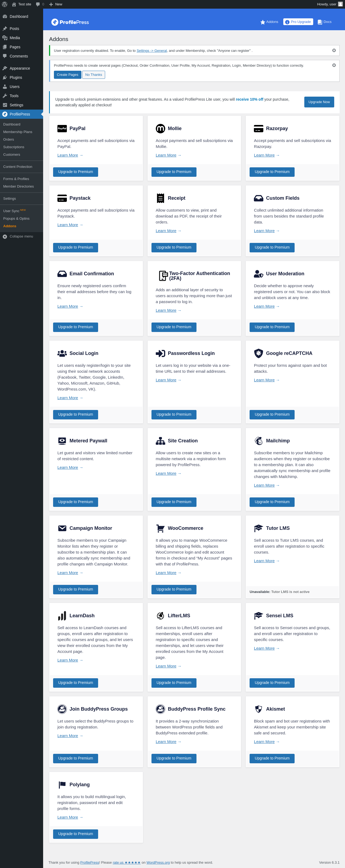
Task: Open Learn More link under Polylang
Action: (68, 817)
